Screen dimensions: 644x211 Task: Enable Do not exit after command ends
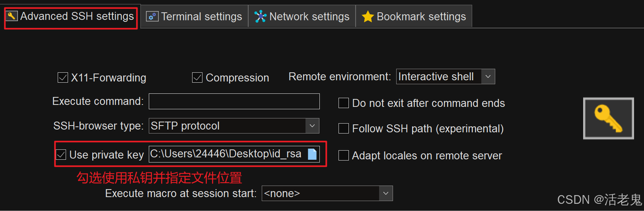pyautogui.click(x=344, y=103)
